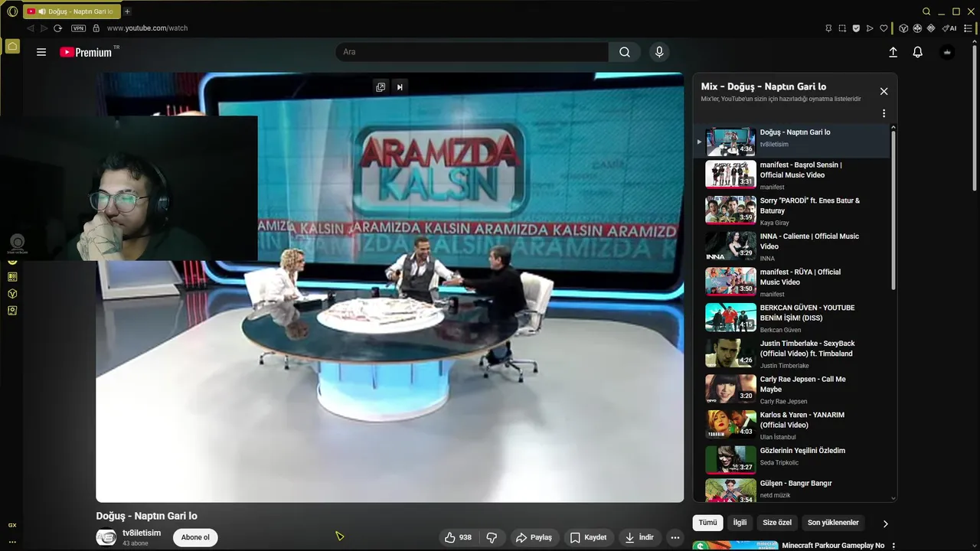Select the Size özel filter chip
This screenshot has height=551, width=980.
(777, 523)
